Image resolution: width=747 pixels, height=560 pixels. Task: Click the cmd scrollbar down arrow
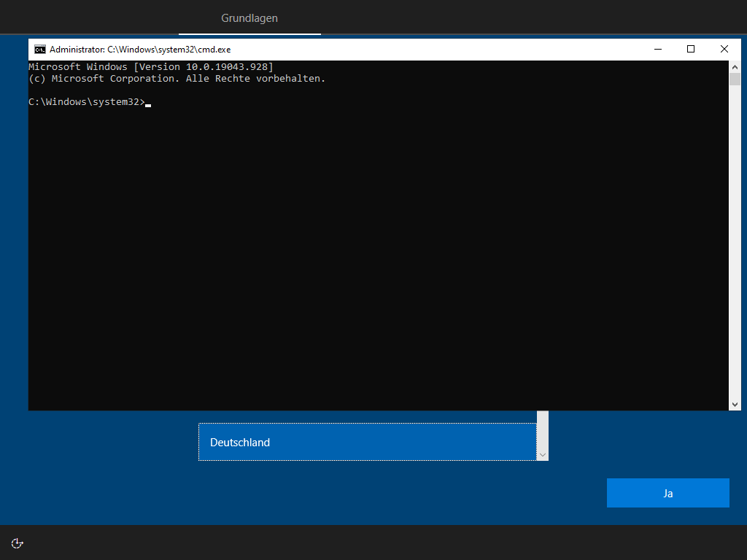pyautogui.click(x=735, y=405)
